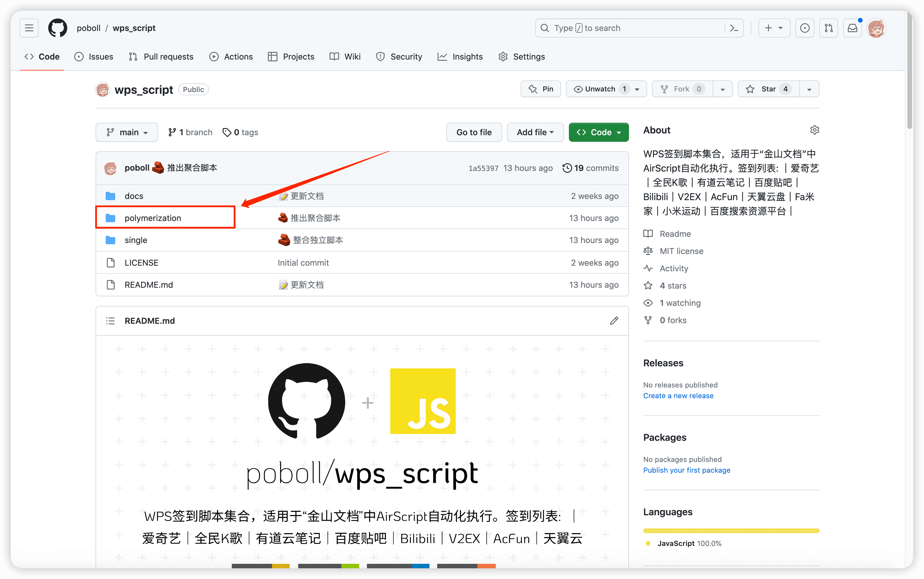Open the Add file dropdown
This screenshot has height=579, width=924.
coord(535,133)
